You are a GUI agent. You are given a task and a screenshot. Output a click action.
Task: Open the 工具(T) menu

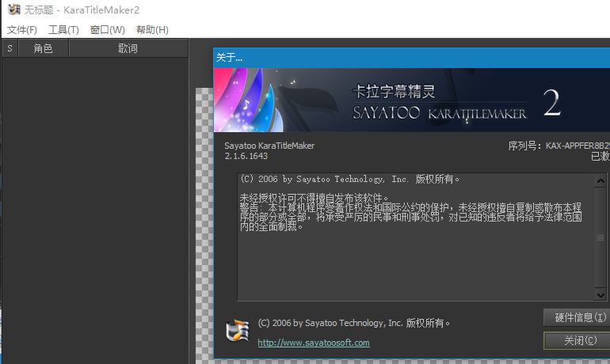(x=63, y=30)
